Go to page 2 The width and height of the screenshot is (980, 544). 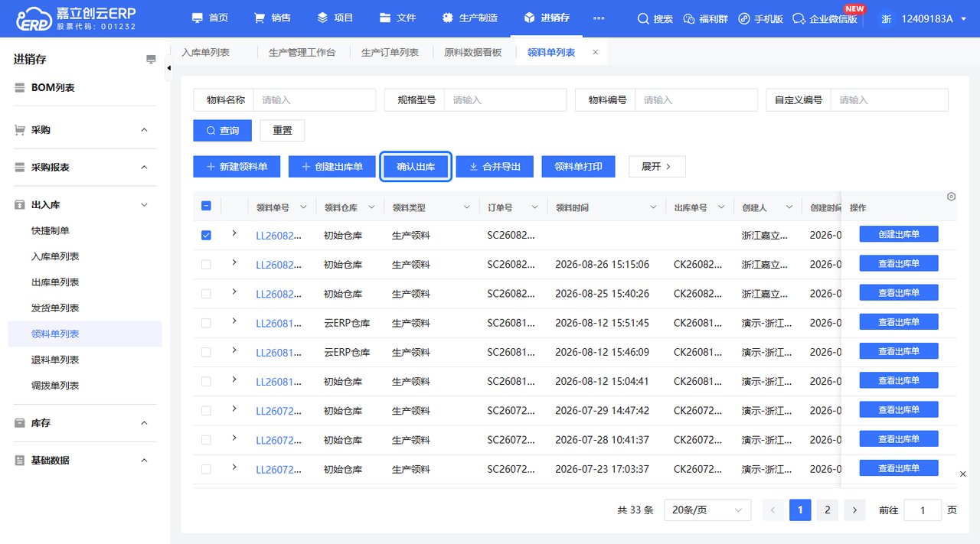click(x=827, y=510)
